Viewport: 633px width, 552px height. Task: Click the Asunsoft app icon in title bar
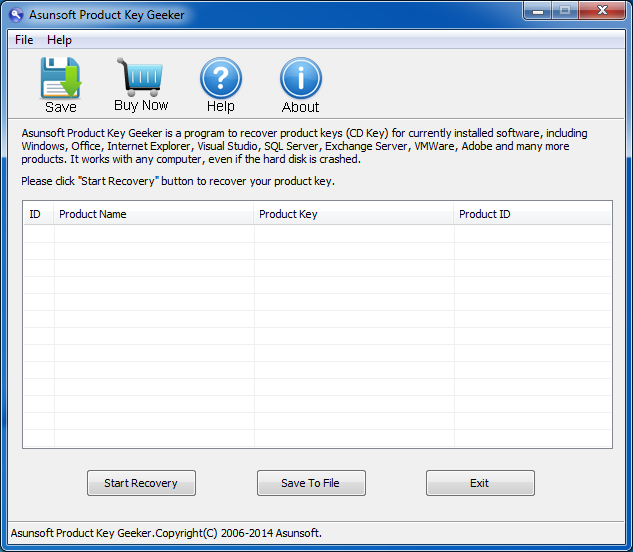pyautogui.click(x=16, y=15)
